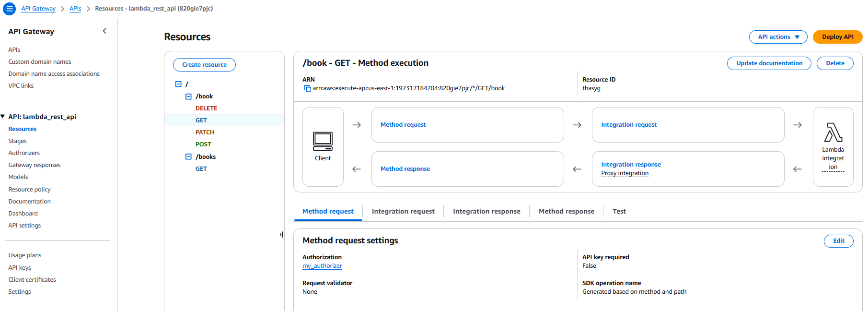
Task: Open Documentation in sidebar
Action: tap(29, 202)
